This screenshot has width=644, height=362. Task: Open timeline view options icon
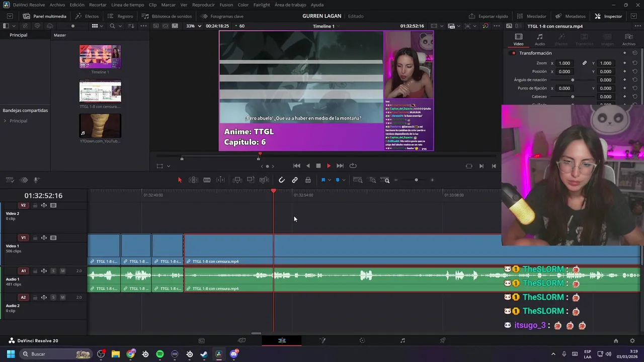[x=10, y=180]
